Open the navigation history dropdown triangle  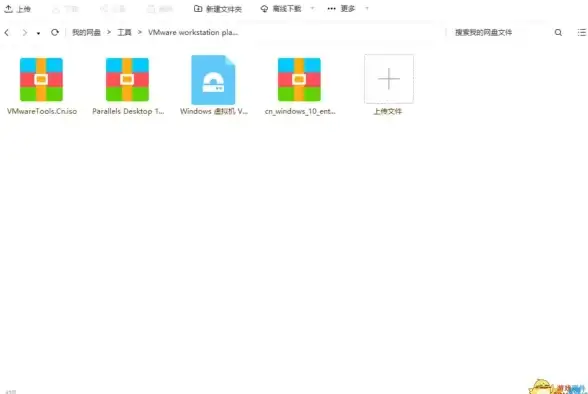coord(38,33)
